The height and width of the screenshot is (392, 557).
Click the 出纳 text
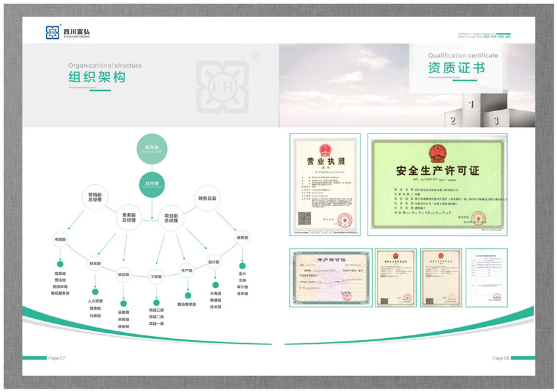[x=242, y=280]
